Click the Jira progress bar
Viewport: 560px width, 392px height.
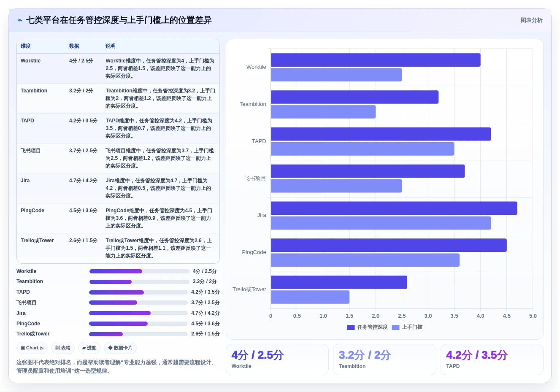(138, 313)
